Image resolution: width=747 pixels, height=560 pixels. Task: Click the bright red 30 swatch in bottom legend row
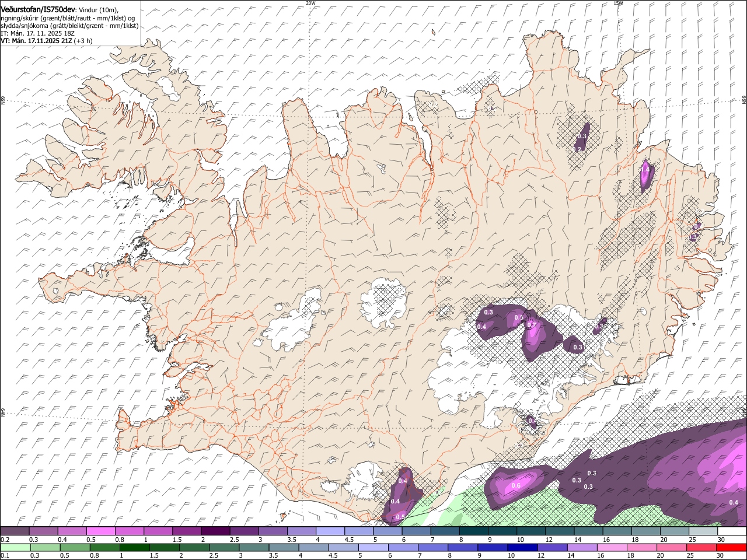tap(731, 548)
